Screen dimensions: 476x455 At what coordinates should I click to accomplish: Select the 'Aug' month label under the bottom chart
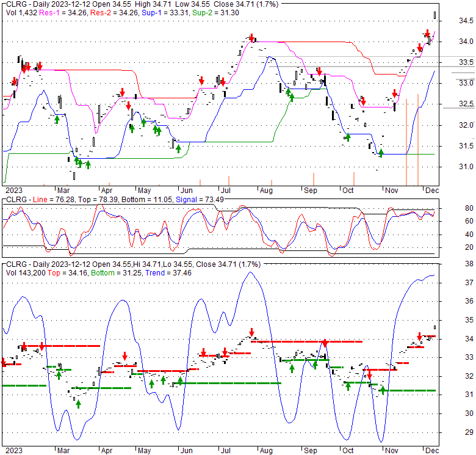266,451
